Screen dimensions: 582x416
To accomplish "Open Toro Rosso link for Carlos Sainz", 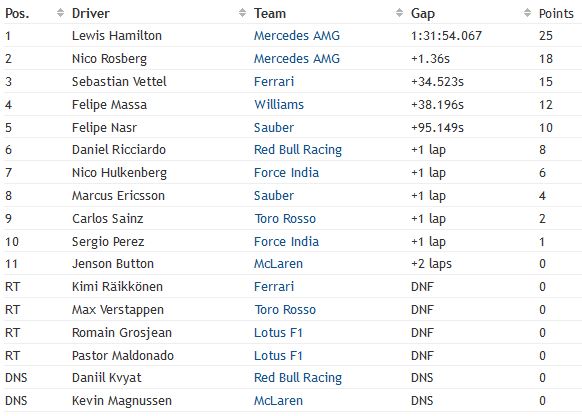I will point(285,219).
